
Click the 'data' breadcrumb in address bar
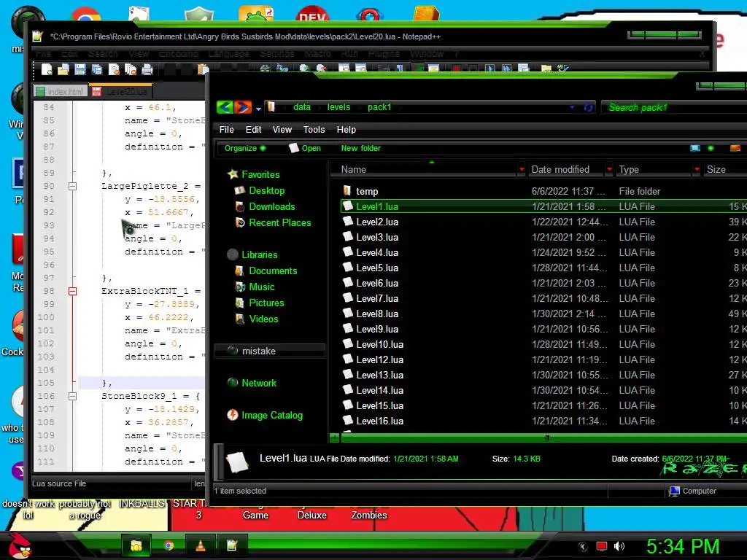pyautogui.click(x=301, y=107)
